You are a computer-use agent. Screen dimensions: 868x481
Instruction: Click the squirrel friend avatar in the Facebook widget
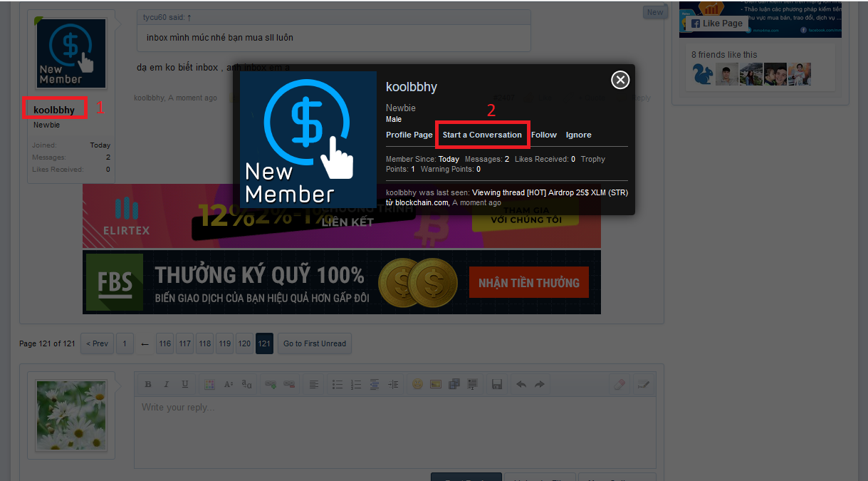pos(704,74)
